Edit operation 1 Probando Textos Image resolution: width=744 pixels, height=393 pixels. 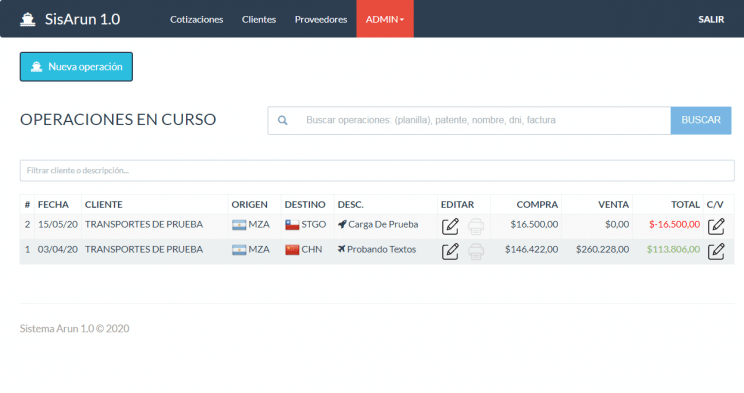tap(450, 251)
